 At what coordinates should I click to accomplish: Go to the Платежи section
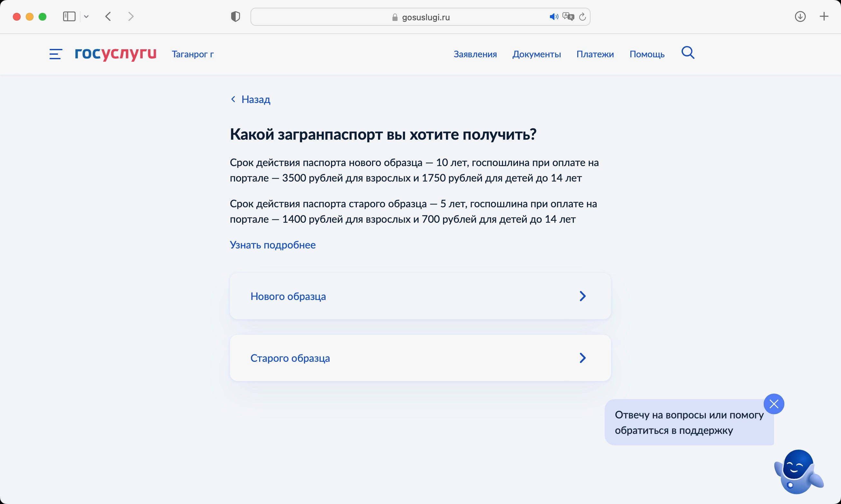(x=595, y=54)
